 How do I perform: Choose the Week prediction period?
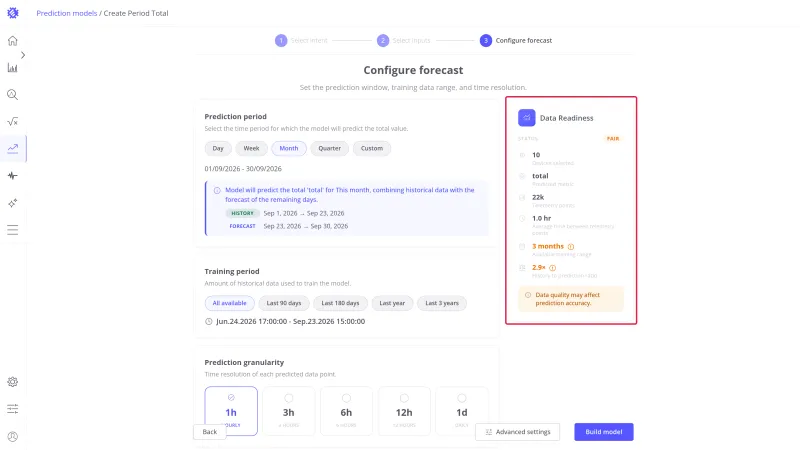(x=251, y=148)
